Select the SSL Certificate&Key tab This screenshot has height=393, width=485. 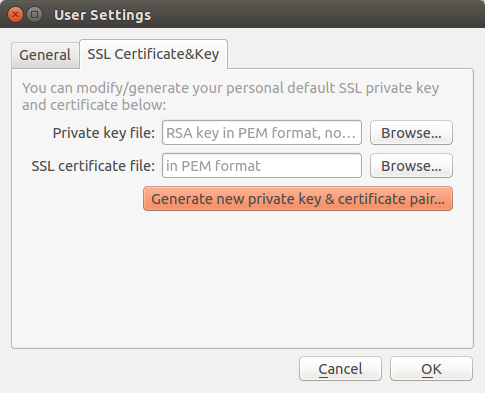pyautogui.click(x=153, y=54)
